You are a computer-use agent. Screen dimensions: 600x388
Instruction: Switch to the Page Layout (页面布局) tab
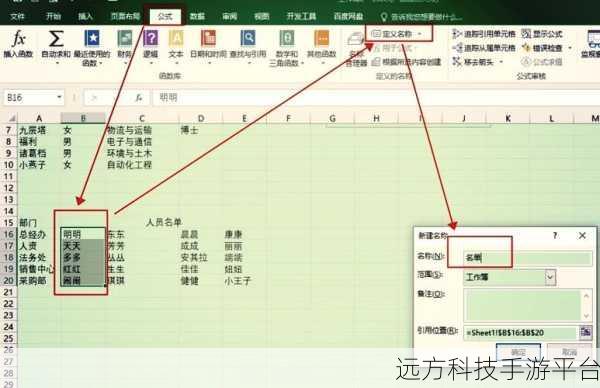pos(125,16)
